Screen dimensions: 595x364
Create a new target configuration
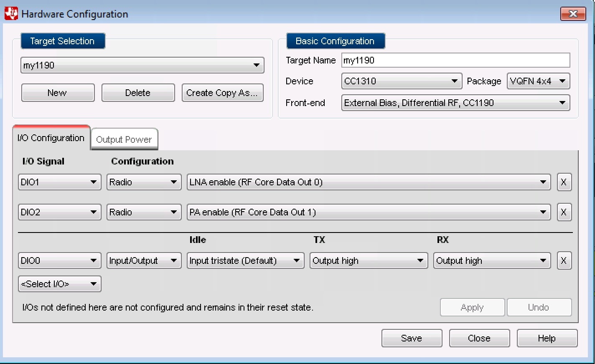[57, 92]
